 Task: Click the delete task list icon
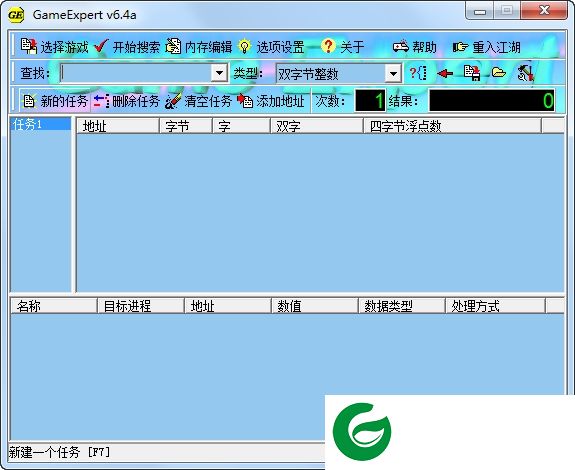tap(101, 101)
